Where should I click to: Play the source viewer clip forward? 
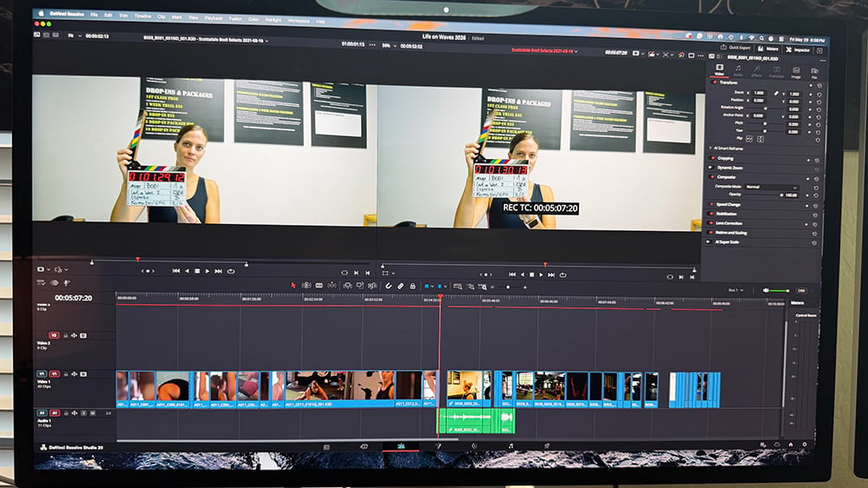207,271
